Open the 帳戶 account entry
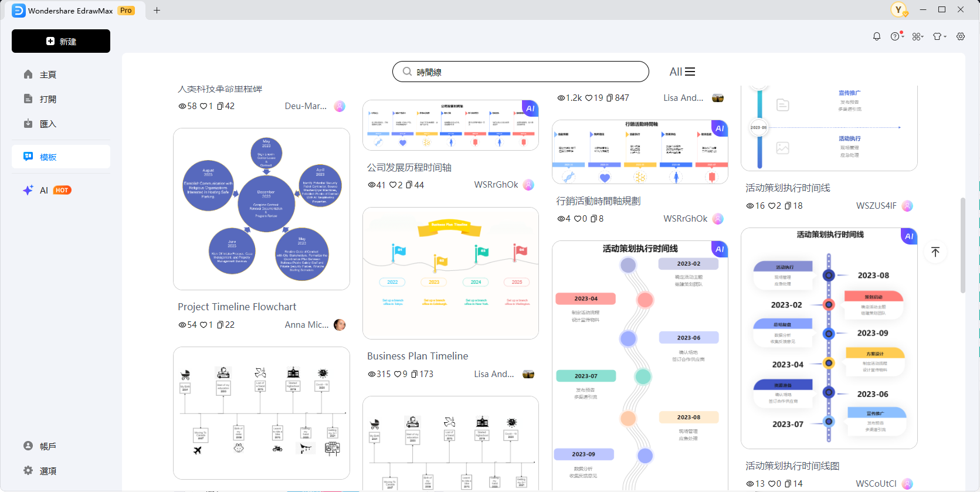Viewport: 980px width, 492px height. (48, 446)
